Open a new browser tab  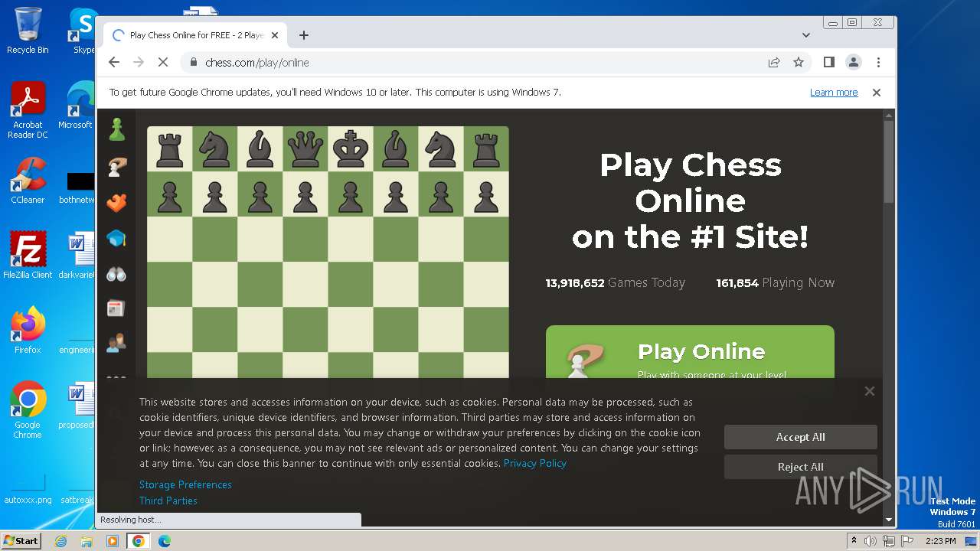(304, 35)
